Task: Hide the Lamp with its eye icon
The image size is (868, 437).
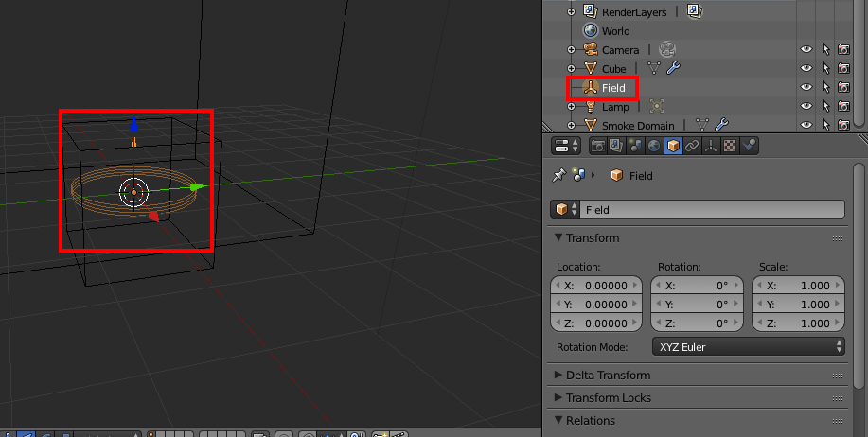Action: (x=806, y=106)
